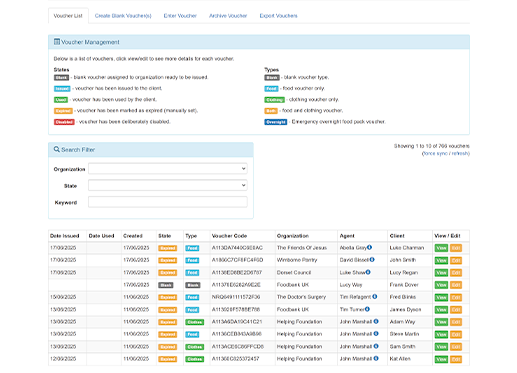Viewport: 517px width, 373px height.
Task: Select agent name Lucy Way
Action: tap(351, 285)
